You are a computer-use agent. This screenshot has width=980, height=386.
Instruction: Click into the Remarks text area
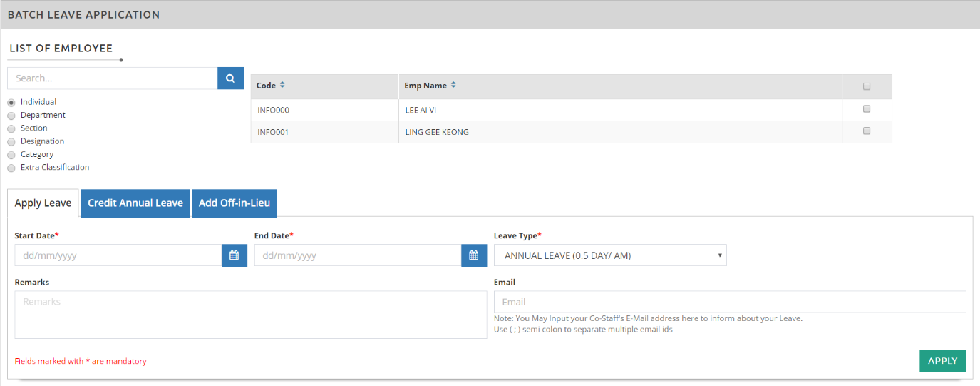click(250, 315)
